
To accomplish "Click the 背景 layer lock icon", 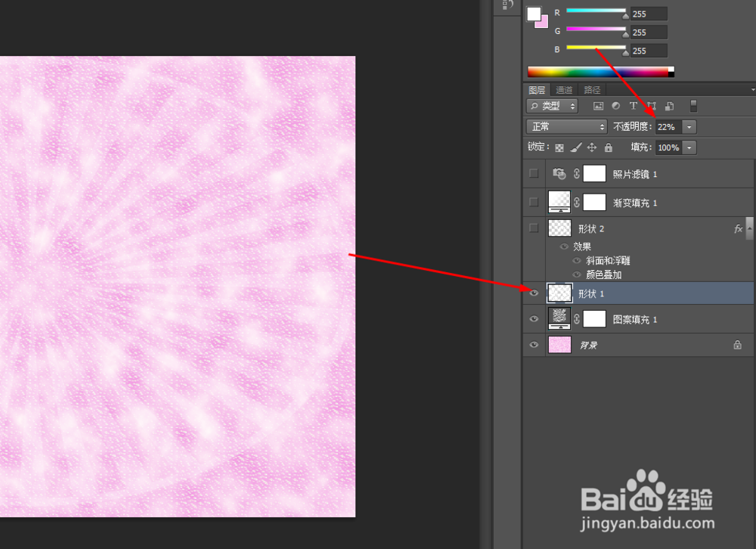I will click(x=737, y=345).
